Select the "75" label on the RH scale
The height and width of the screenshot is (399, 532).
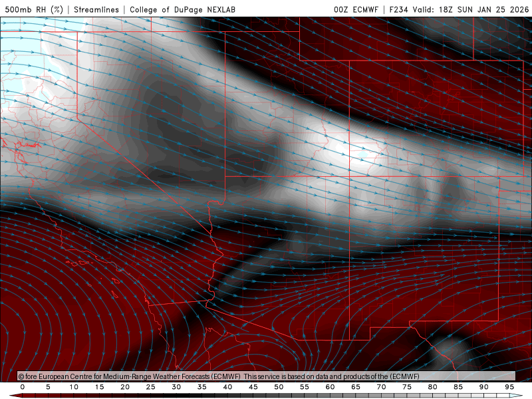pyautogui.click(x=407, y=387)
